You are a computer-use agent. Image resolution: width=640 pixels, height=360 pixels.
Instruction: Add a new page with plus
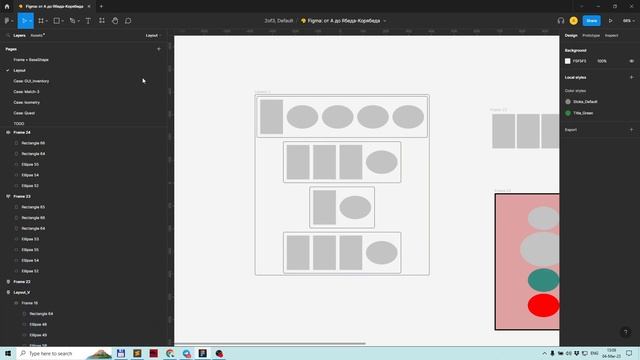[x=159, y=49]
